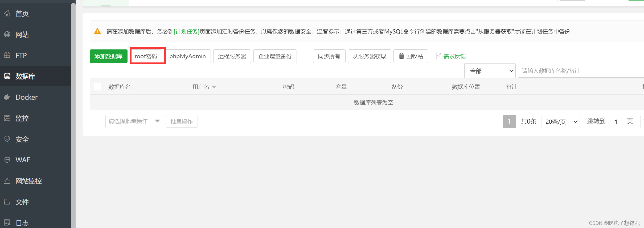The width and height of the screenshot is (644, 228).
Task: Open phpMyAdmin button
Action: point(187,56)
